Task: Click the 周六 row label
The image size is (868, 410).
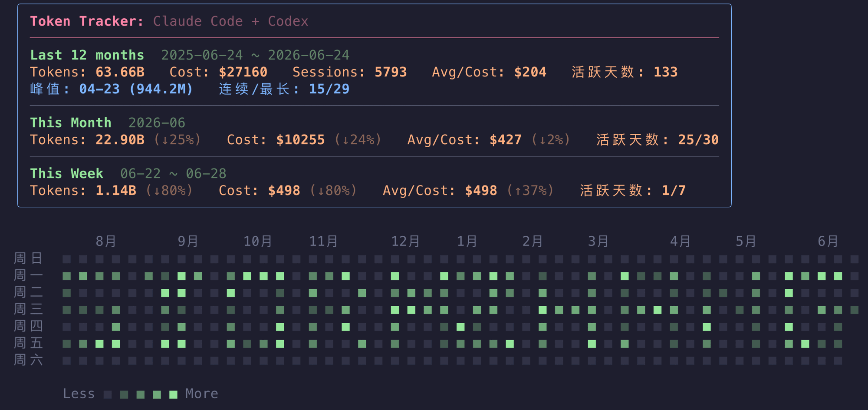Action: point(28,360)
